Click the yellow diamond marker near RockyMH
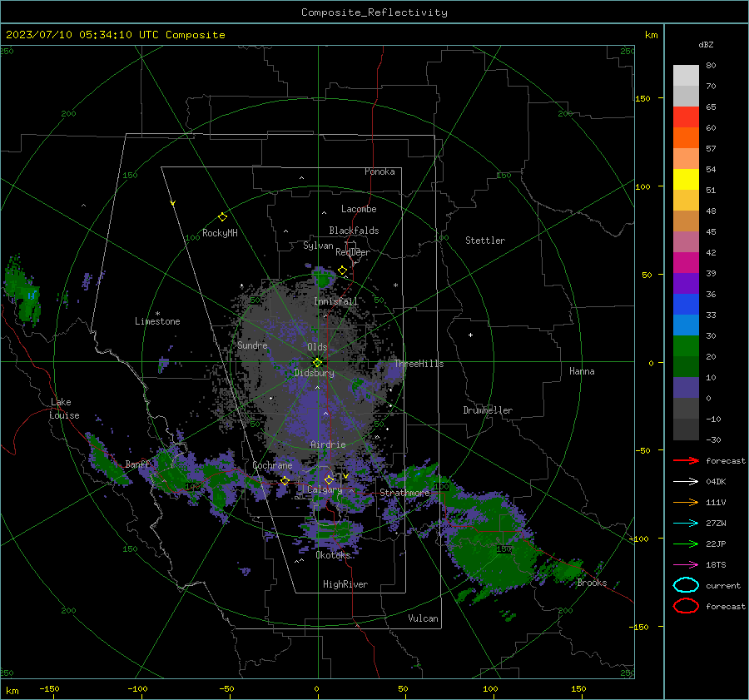Screen dimensions: 749x700 [222, 217]
